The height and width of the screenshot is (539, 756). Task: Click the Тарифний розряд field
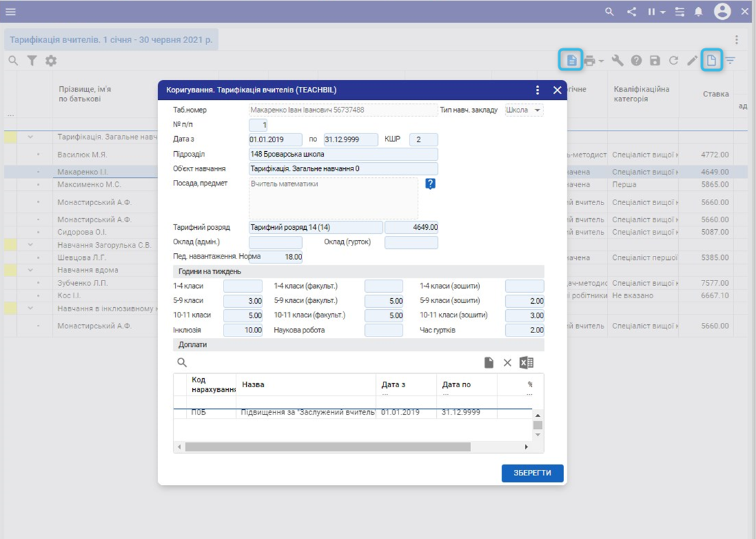315,227
